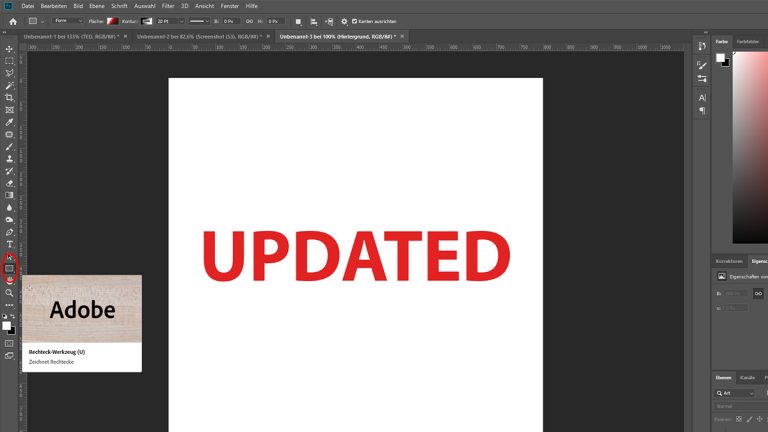Open path operations in options bar
This screenshot has width=768, height=432.
pyautogui.click(x=298, y=22)
